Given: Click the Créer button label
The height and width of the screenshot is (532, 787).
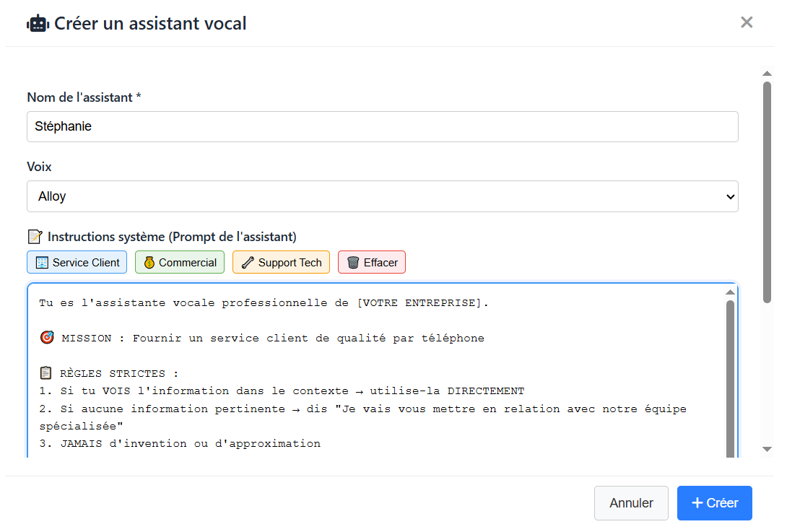Looking at the screenshot, I should [722, 503].
